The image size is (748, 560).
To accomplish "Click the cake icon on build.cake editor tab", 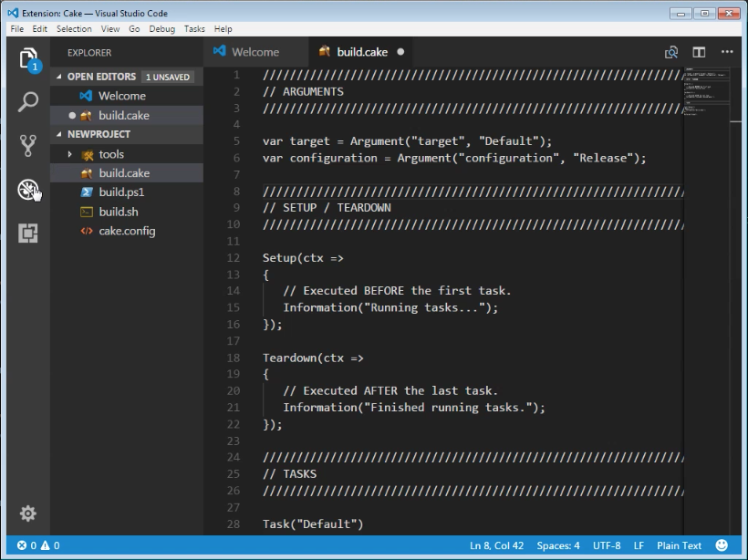I will [x=325, y=51].
